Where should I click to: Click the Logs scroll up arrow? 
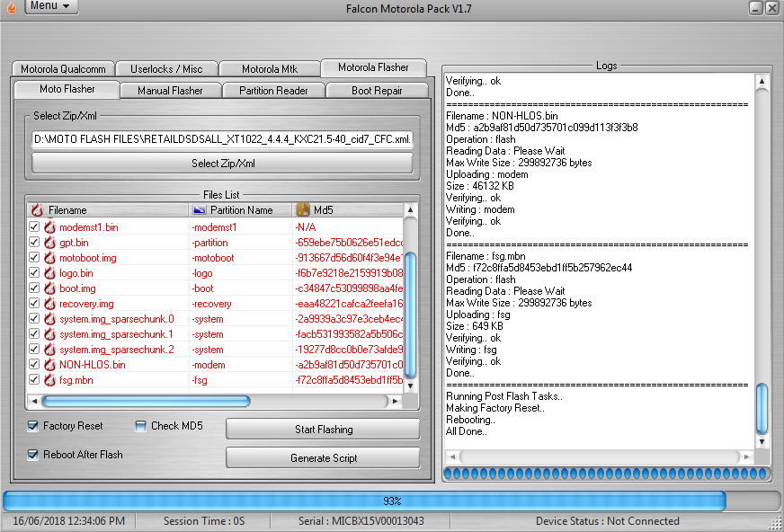pos(762,81)
